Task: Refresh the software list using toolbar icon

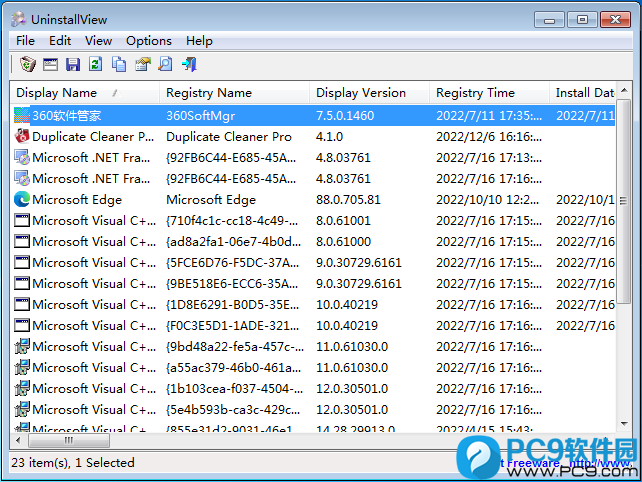Action: 96,64
